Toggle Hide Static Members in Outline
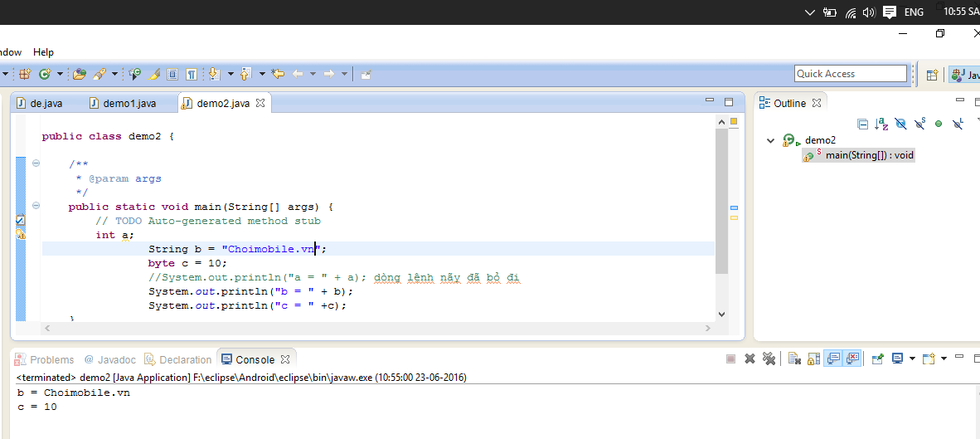Screen dimensions: 980x439 (x=919, y=124)
